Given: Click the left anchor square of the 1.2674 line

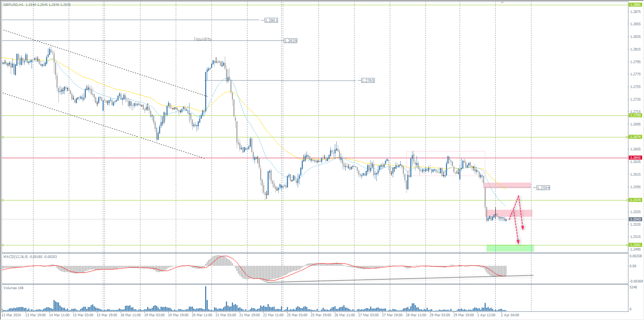Looking at the screenshot, I should [x=3, y=137].
